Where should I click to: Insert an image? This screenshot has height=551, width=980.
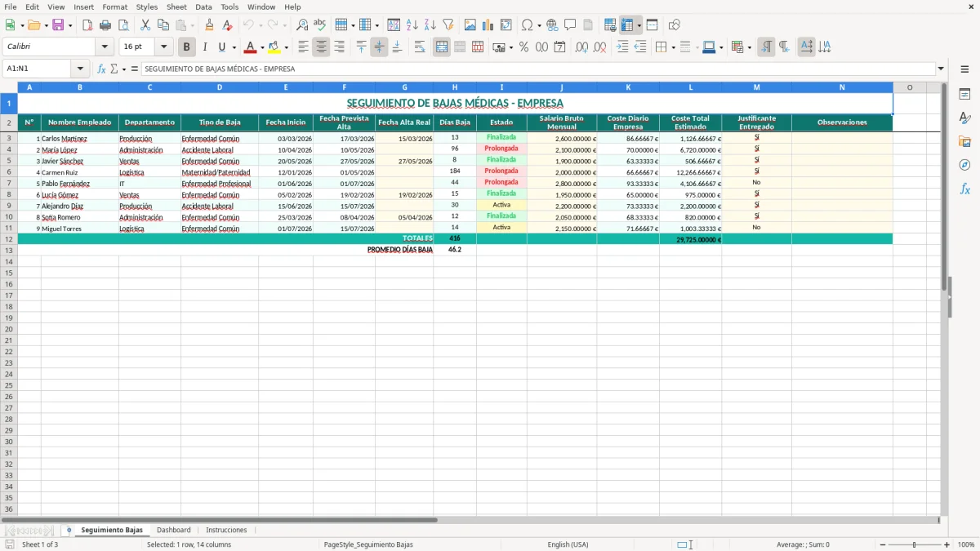(470, 25)
